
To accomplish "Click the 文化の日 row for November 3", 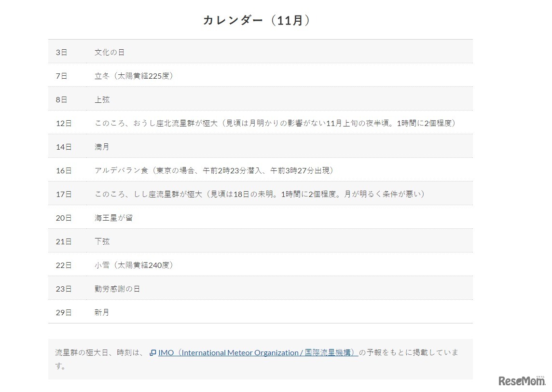I will [x=110, y=52].
